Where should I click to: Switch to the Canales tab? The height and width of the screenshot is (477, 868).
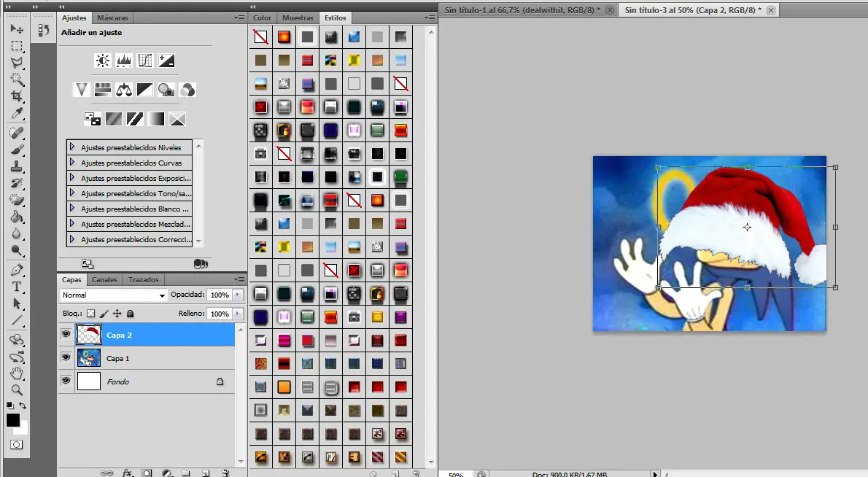pos(104,279)
